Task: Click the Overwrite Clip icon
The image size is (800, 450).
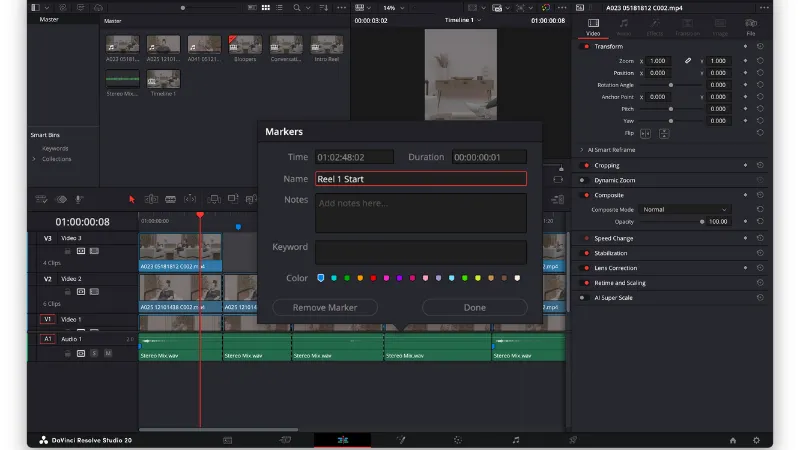Action: [233, 199]
